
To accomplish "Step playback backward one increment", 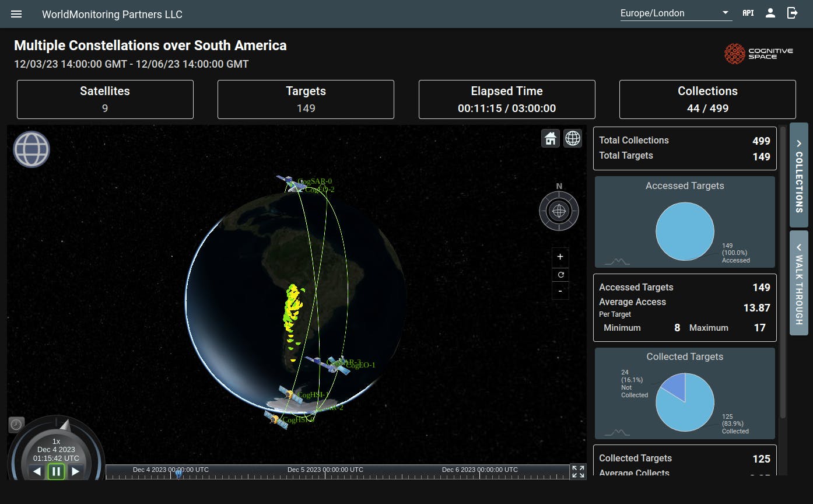I will 36,471.
